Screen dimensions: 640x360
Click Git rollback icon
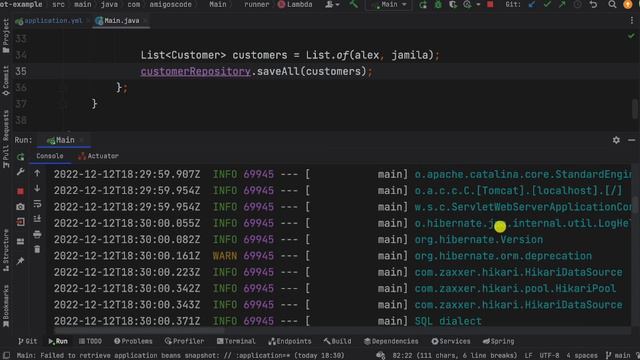(x=593, y=4)
